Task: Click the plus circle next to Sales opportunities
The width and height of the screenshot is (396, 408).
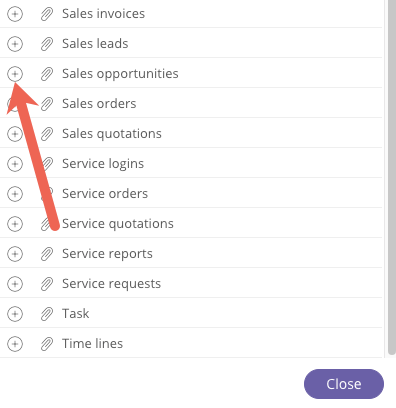Action: (15, 74)
